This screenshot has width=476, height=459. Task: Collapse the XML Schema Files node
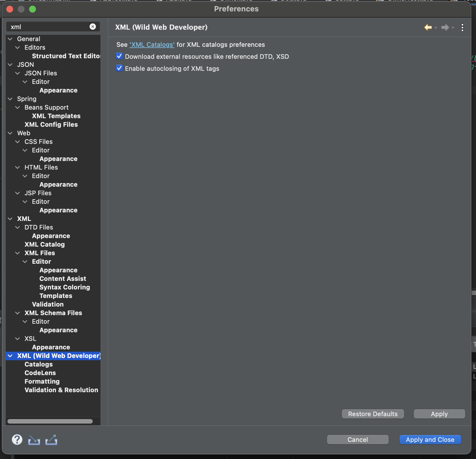point(18,313)
